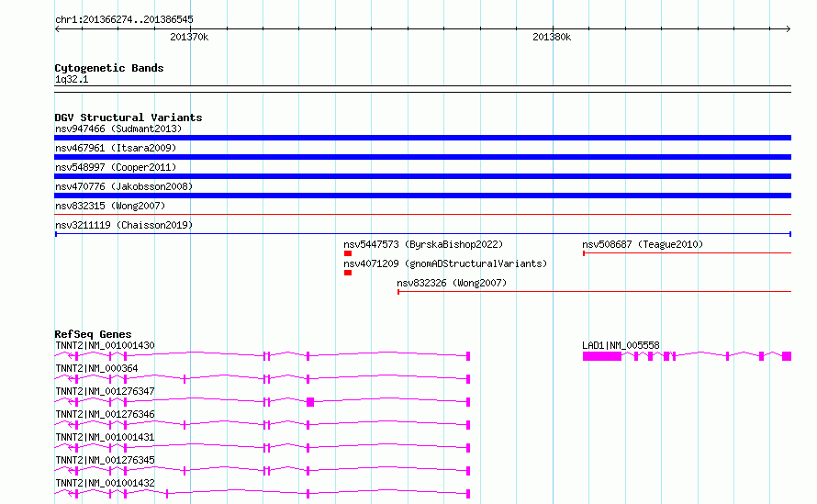
Task: Click the nsv548997 (Cooper2011) variant bar
Action: 422,176
